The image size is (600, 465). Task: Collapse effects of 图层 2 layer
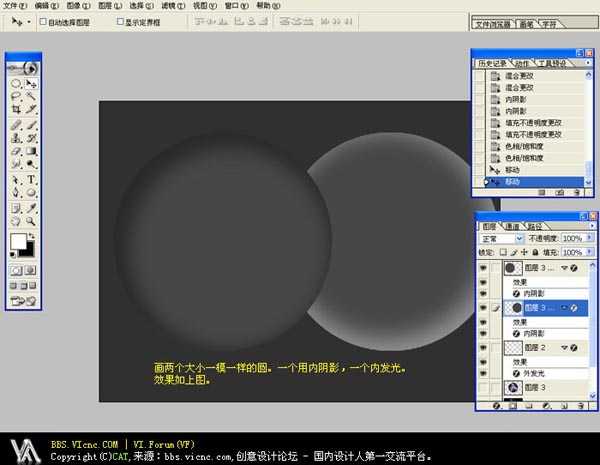click(x=562, y=348)
